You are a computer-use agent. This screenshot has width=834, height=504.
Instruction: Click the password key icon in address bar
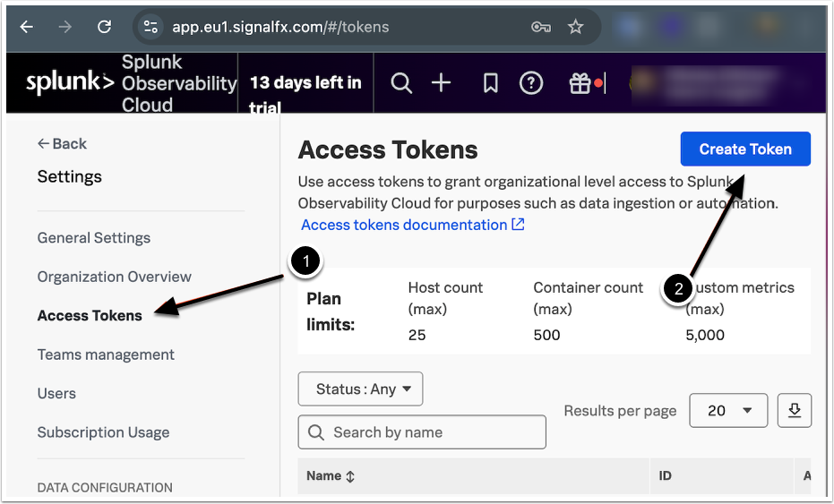point(540,27)
